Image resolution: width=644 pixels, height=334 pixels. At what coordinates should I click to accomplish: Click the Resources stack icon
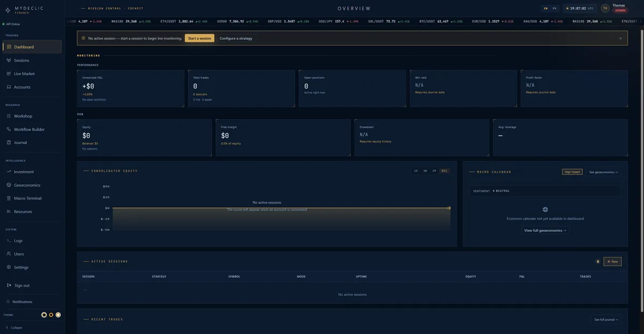(9, 212)
